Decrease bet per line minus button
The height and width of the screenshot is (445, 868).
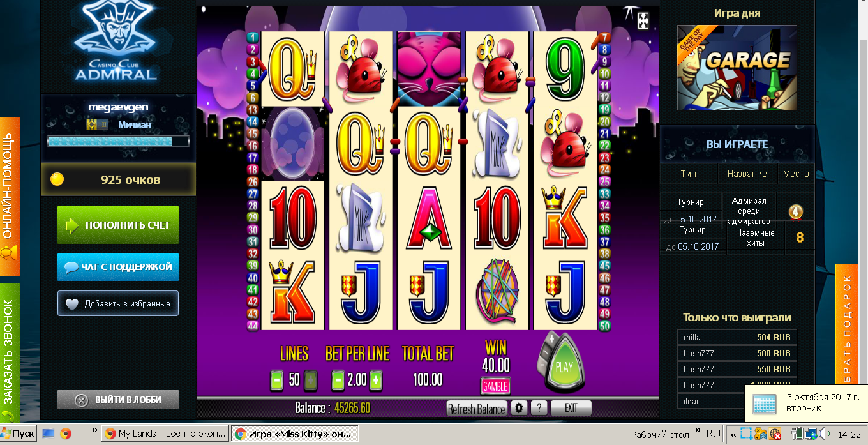coord(338,381)
